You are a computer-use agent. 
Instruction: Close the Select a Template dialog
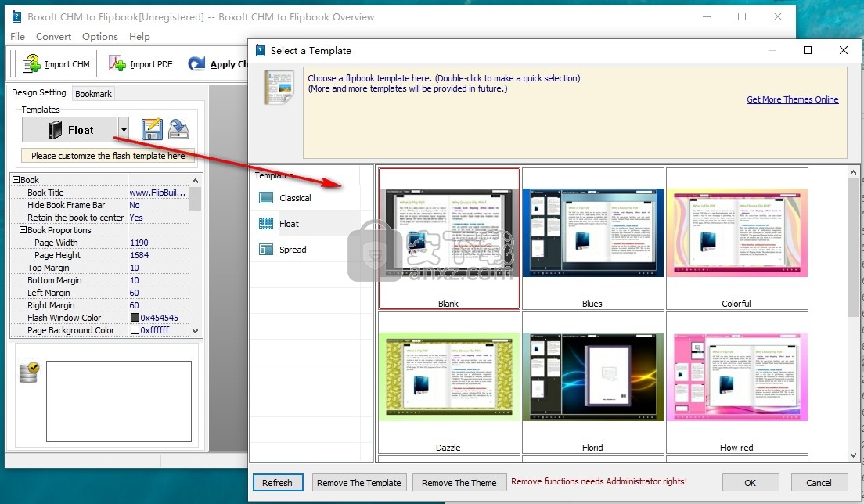tap(844, 50)
